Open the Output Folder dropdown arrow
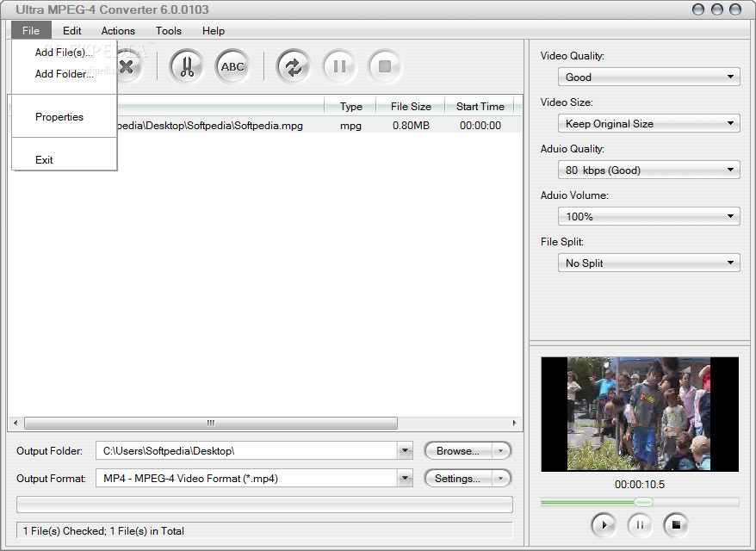Screen dimensions: 756x551 [x=405, y=451]
